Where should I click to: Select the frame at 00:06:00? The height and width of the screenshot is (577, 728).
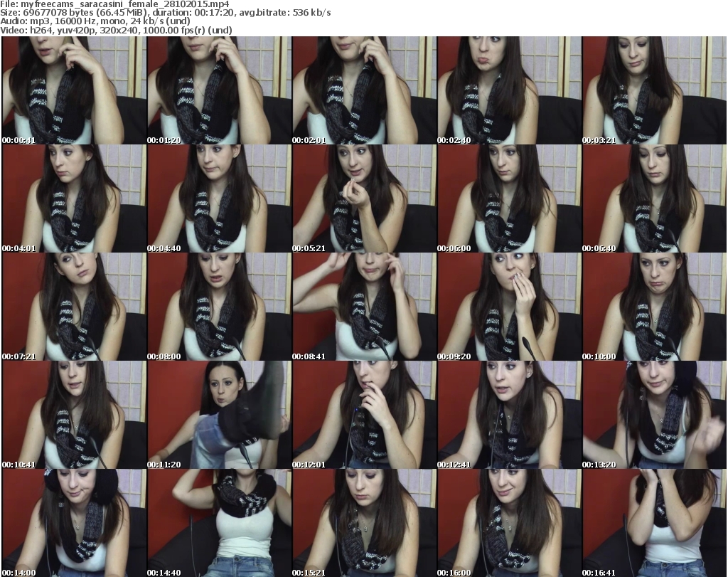(x=509, y=198)
